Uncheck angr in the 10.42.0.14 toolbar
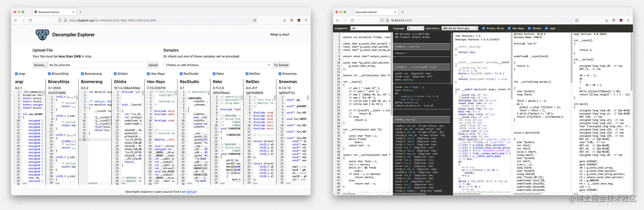Viewport: 644px width, 210px height. coord(546,28)
